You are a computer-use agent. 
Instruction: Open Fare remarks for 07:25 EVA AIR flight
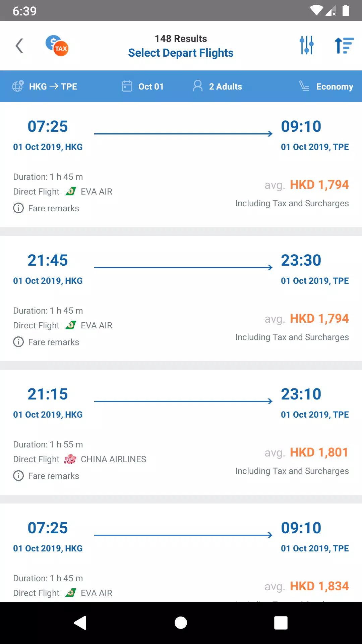pos(46,208)
